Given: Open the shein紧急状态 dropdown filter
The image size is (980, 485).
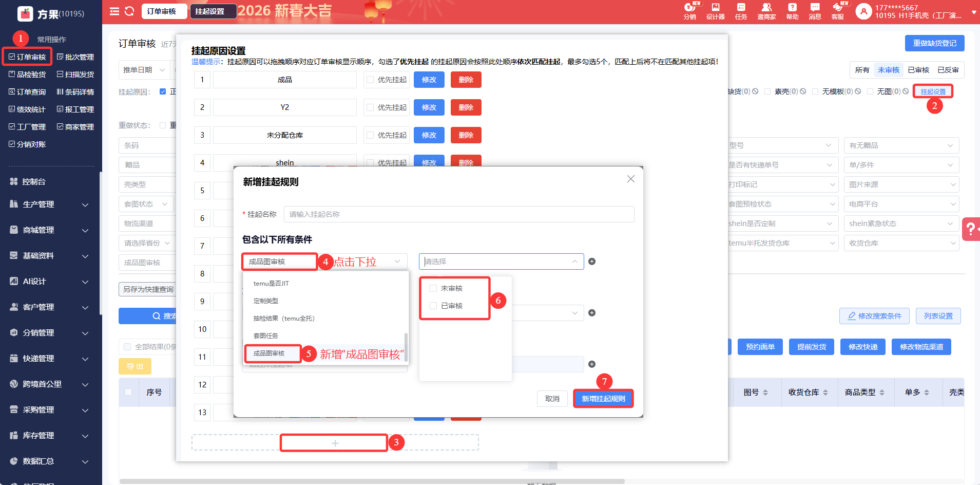Looking at the screenshot, I should [x=901, y=223].
